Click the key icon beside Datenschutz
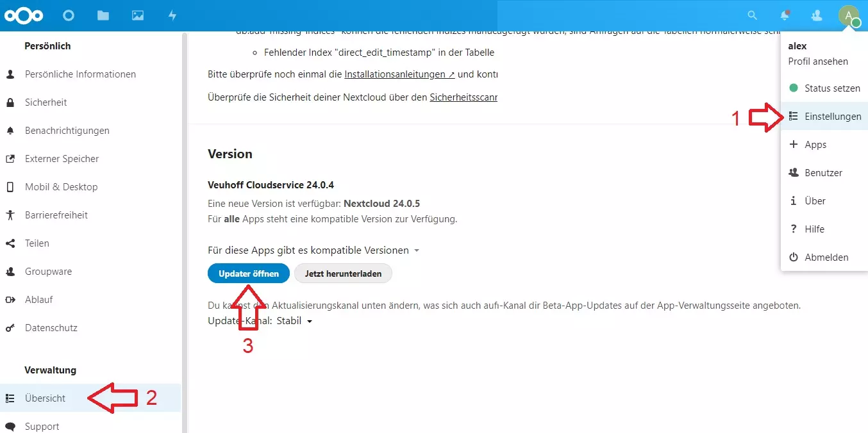Screen dimensions: 868x433 pyautogui.click(x=10, y=328)
